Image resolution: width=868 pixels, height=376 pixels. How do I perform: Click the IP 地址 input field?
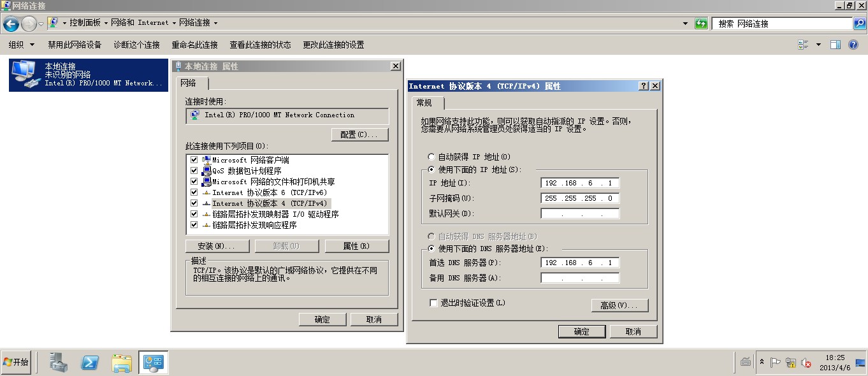click(x=580, y=183)
